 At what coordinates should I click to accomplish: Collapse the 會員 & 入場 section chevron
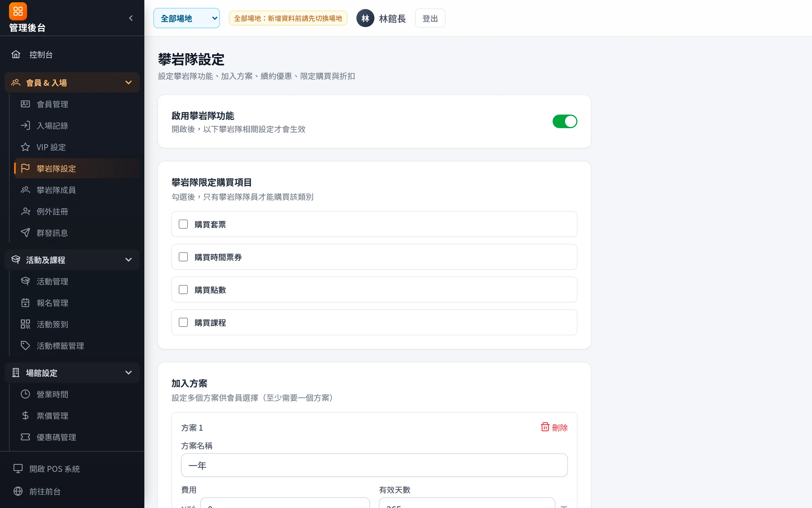129,83
